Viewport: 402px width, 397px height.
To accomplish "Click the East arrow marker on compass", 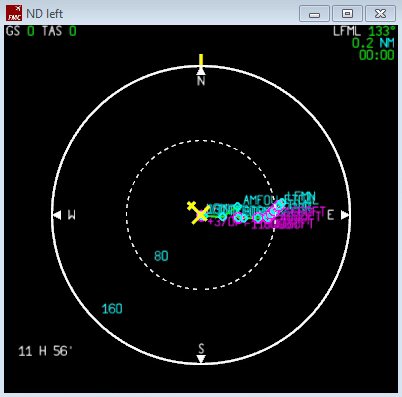I will point(345,215).
